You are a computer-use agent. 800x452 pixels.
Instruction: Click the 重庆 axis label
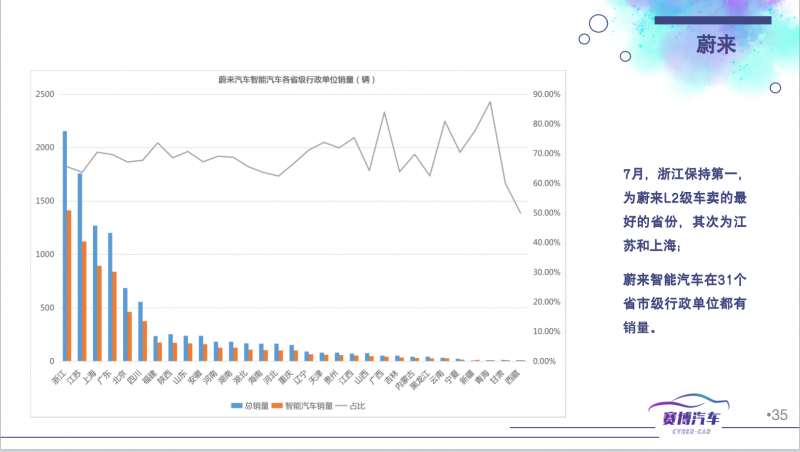(286, 376)
